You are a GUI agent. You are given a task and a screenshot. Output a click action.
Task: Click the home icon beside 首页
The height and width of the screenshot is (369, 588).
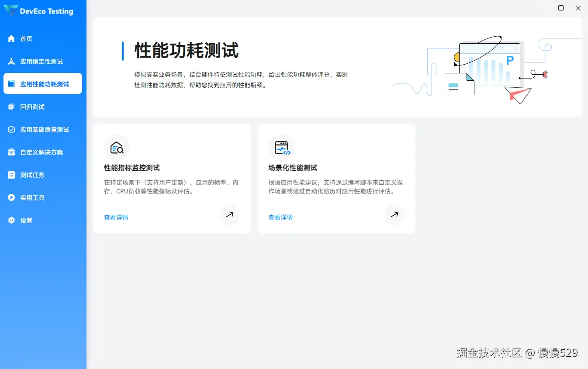coord(11,39)
